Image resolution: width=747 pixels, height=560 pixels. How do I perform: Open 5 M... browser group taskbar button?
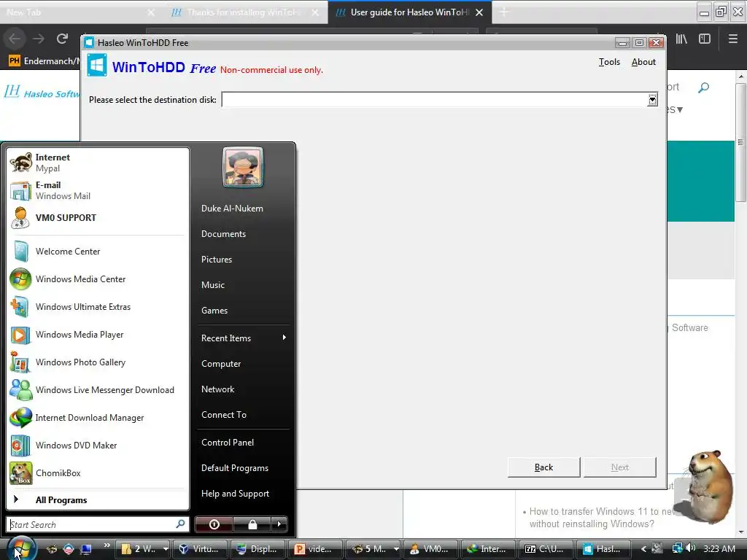pyautogui.click(x=373, y=548)
